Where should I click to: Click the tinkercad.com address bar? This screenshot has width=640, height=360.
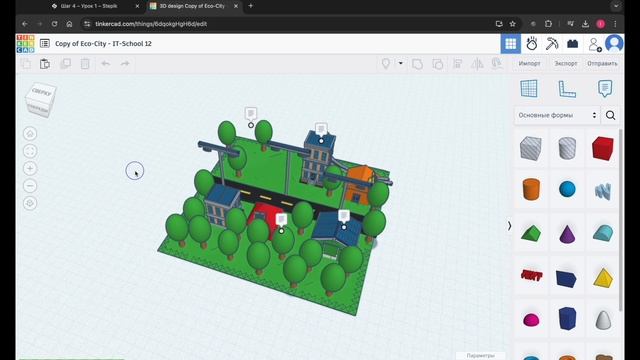286,24
